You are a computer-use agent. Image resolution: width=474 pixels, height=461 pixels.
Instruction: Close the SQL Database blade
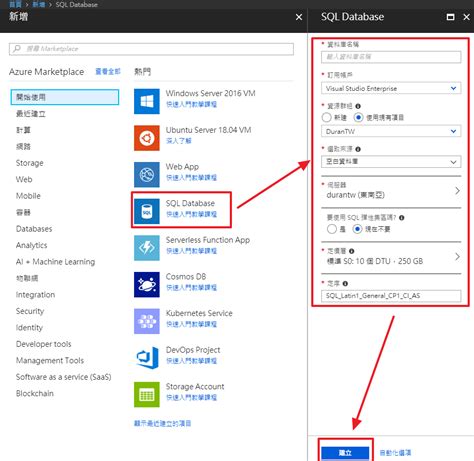point(466,17)
